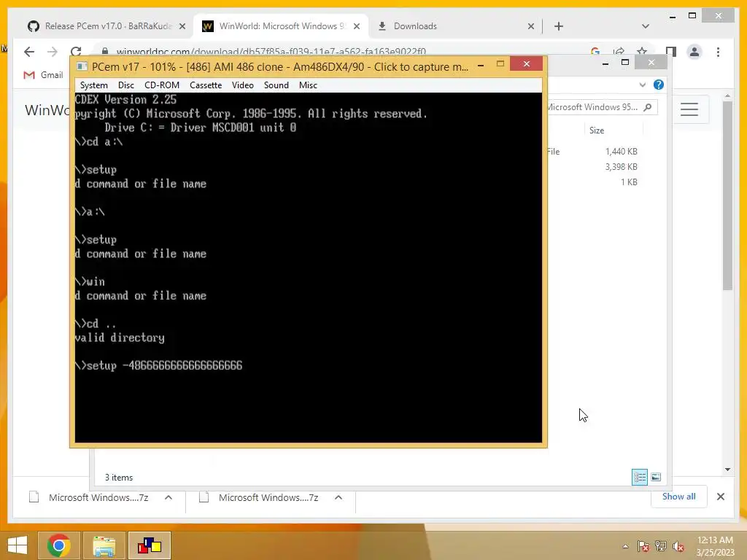The height and width of the screenshot is (560, 747).
Task: Reload the current Chrome page
Action: 76,52
